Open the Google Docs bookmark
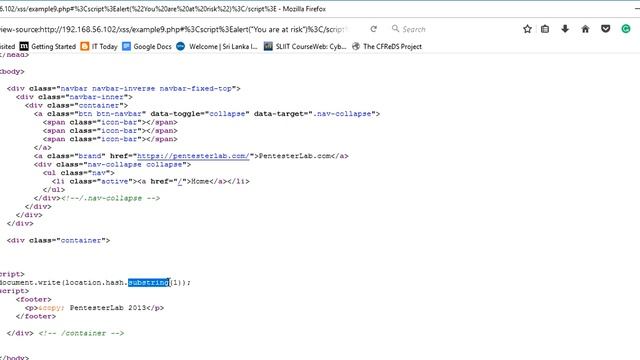The width and height of the screenshot is (640, 360). [147, 47]
